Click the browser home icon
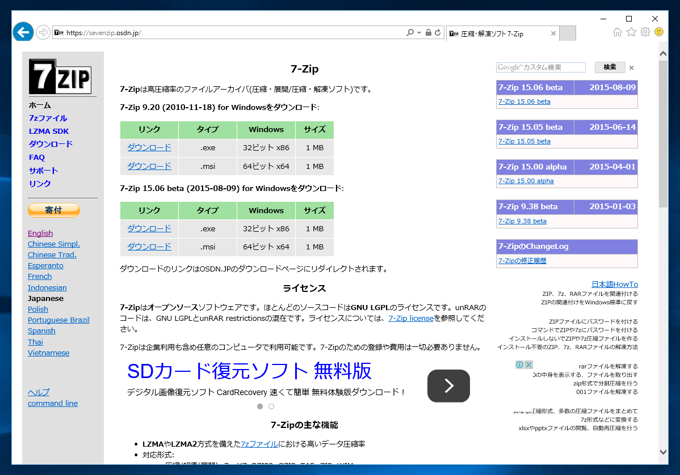This screenshot has height=475, width=680. click(x=617, y=32)
